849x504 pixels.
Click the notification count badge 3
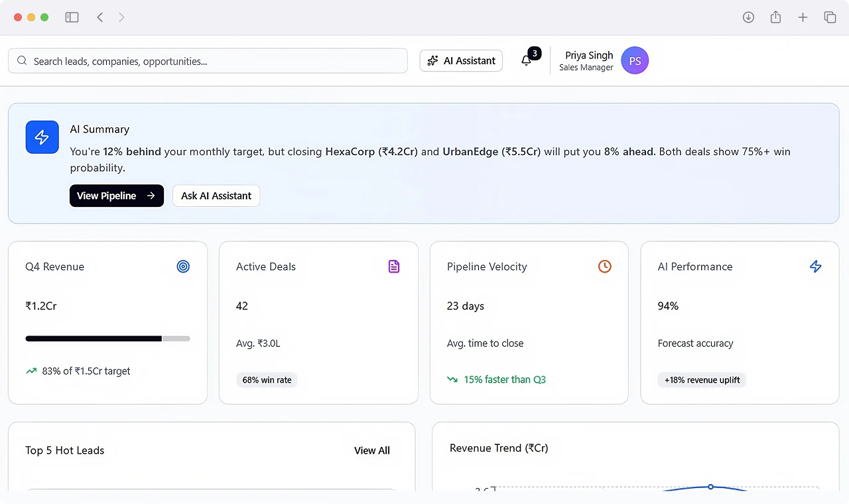[535, 53]
